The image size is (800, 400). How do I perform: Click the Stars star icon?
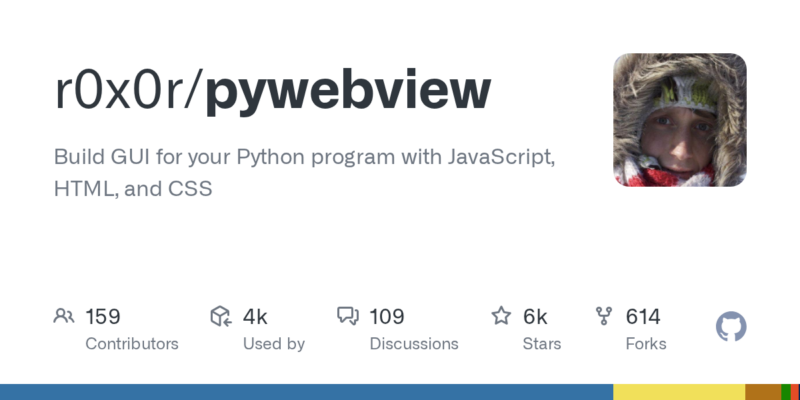click(501, 316)
